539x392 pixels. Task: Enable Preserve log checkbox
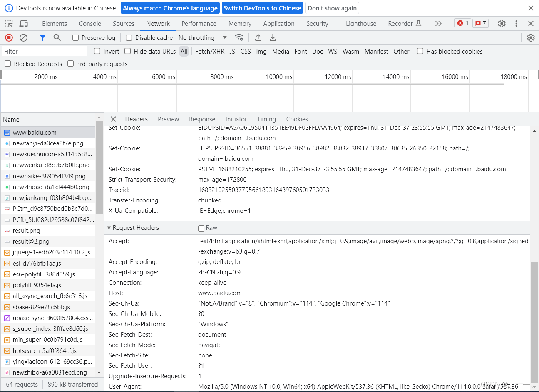click(75, 38)
